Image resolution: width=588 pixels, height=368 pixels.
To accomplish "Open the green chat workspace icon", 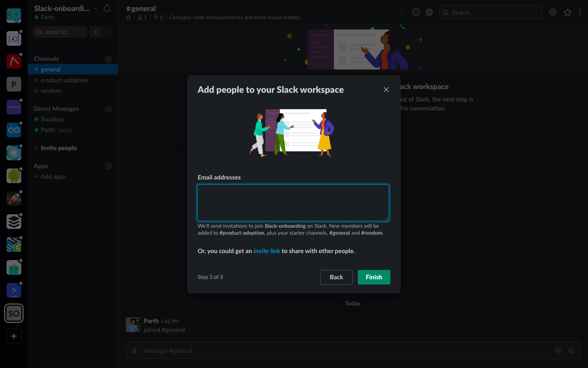I will (14, 16).
